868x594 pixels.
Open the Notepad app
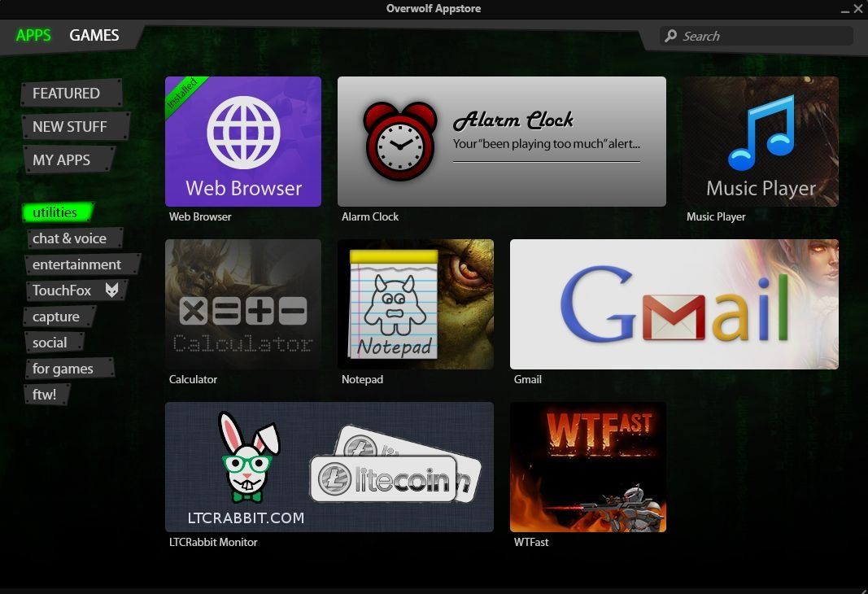pos(415,304)
